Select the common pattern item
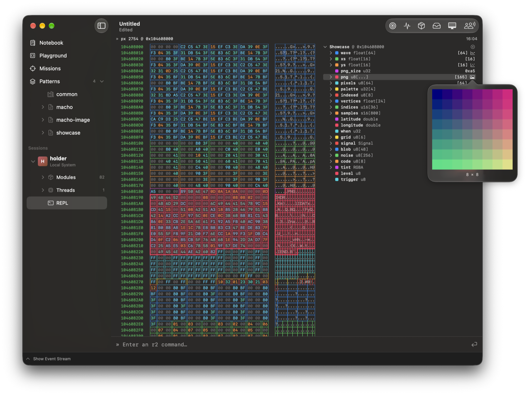Viewport: 532px width, 395px height. tap(66, 94)
